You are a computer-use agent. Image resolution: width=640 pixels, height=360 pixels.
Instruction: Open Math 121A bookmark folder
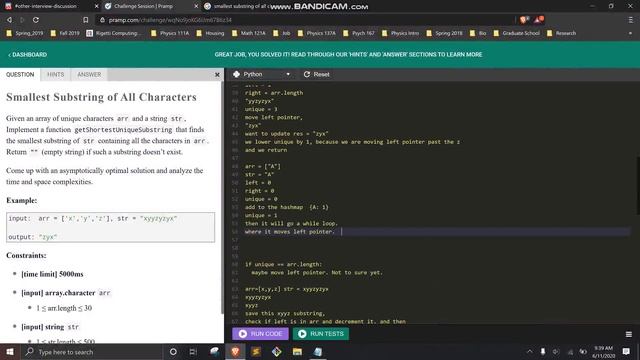[x=249, y=33]
